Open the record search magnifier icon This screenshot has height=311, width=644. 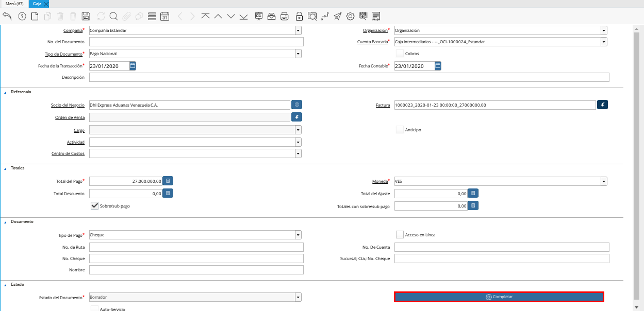coord(113,16)
